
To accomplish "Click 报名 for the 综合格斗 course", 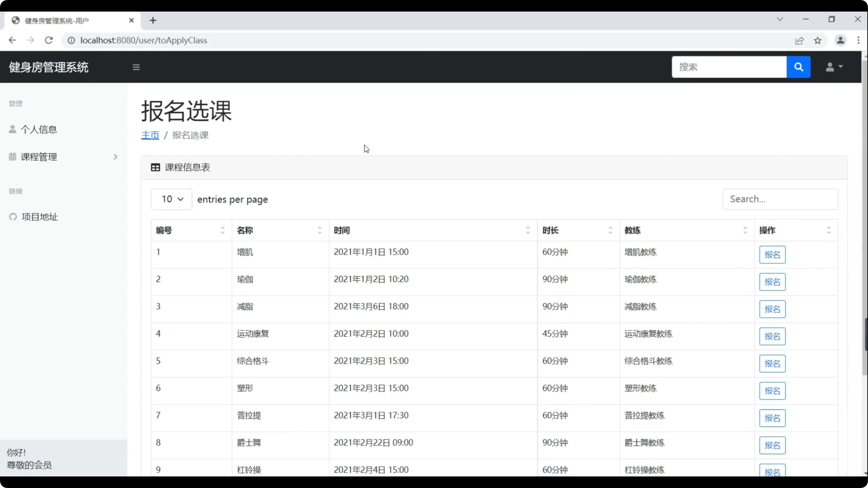I will click(x=772, y=364).
